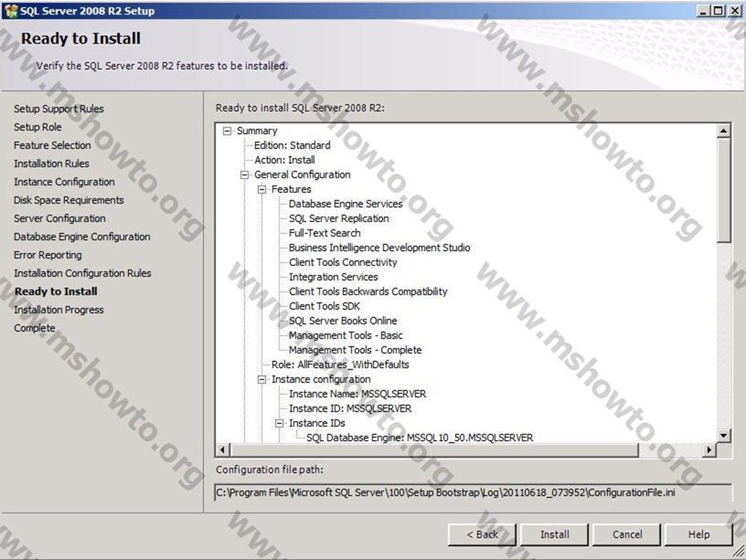Collapse the Summary tree node
The width and height of the screenshot is (746, 560).
click(x=227, y=131)
